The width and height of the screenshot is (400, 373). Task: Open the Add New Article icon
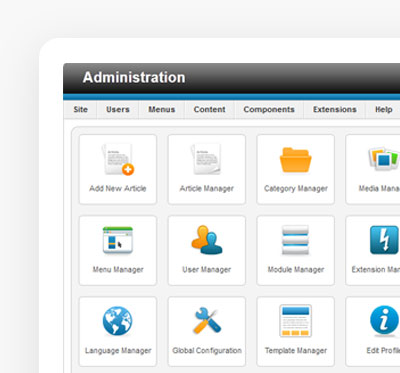pyautogui.click(x=118, y=159)
